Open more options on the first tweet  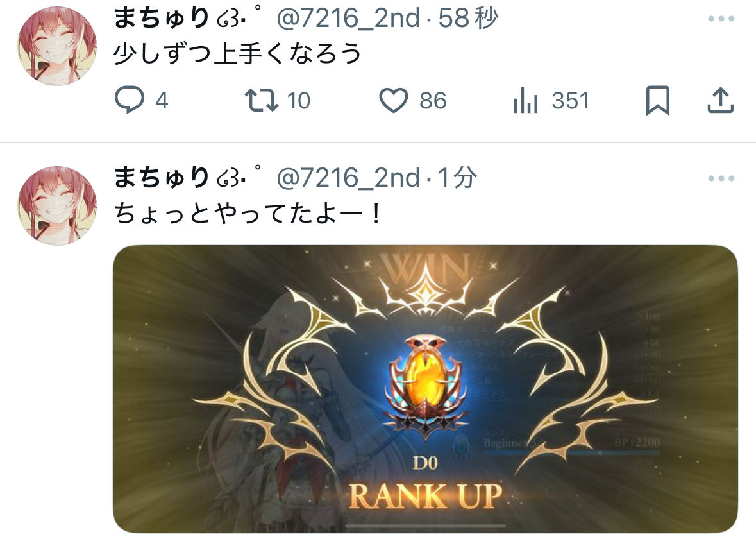coord(721,19)
